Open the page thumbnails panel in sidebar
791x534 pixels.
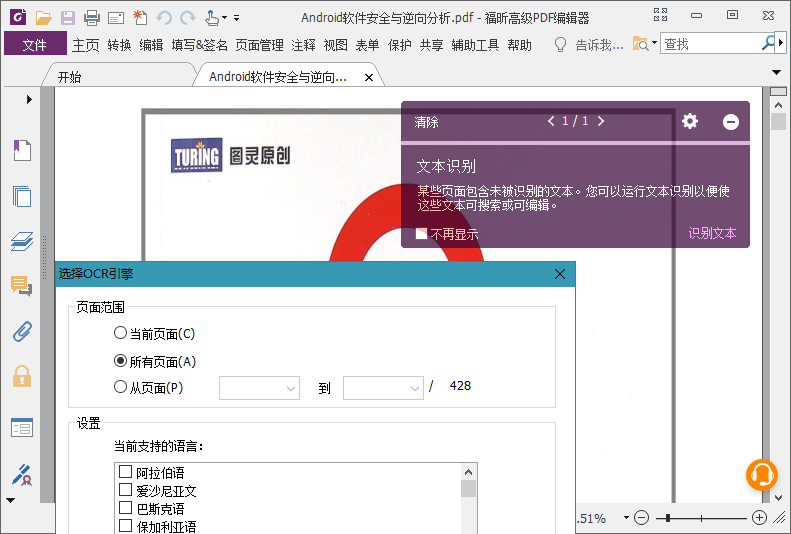[22, 196]
